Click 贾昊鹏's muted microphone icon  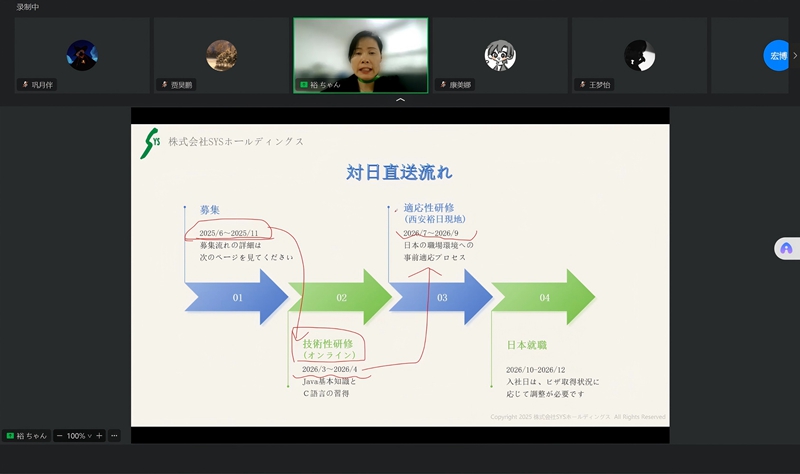165,85
